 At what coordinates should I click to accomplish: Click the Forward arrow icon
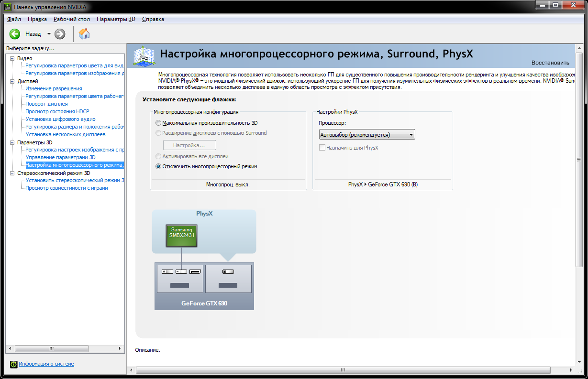coord(60,34)
